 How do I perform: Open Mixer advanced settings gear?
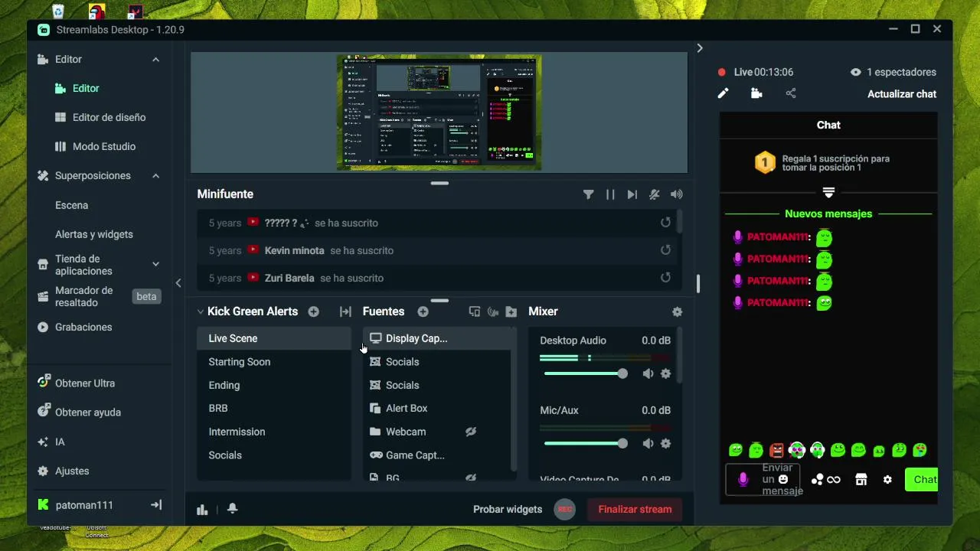pos(677,311)
